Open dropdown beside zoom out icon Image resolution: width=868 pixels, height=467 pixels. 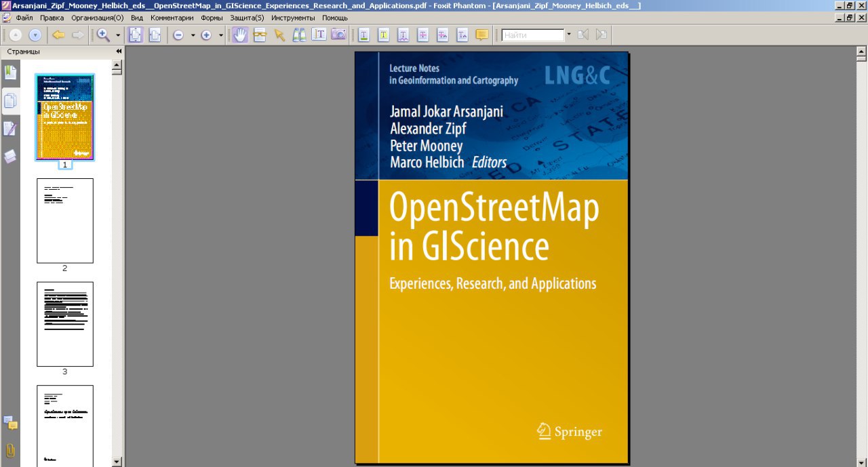coord(193,35)
